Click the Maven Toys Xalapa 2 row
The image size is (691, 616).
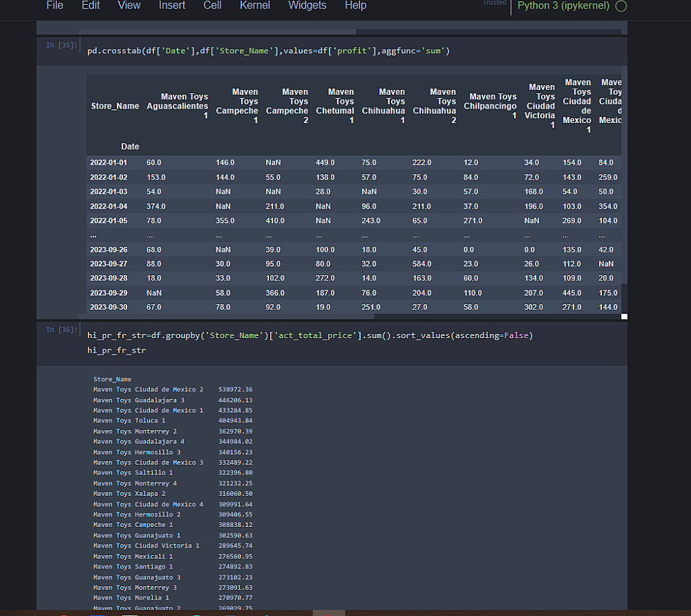(173, 494)
